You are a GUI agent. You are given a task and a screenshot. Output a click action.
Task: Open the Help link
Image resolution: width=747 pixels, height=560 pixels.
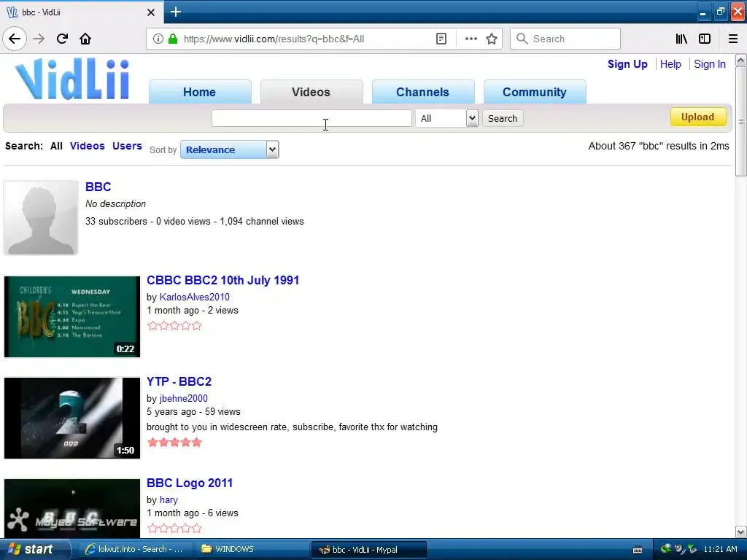[670, 64]
